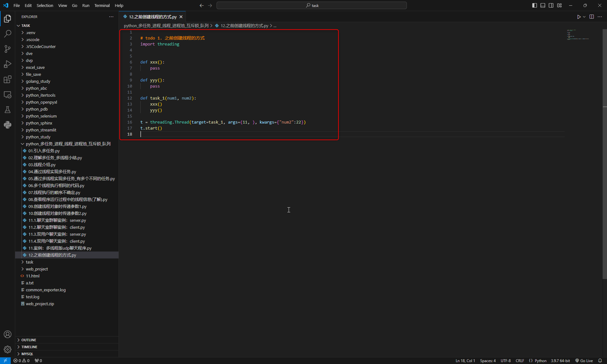Click the editor vertical scrollbar
607x364 pixels.
[x=604, y=158]
